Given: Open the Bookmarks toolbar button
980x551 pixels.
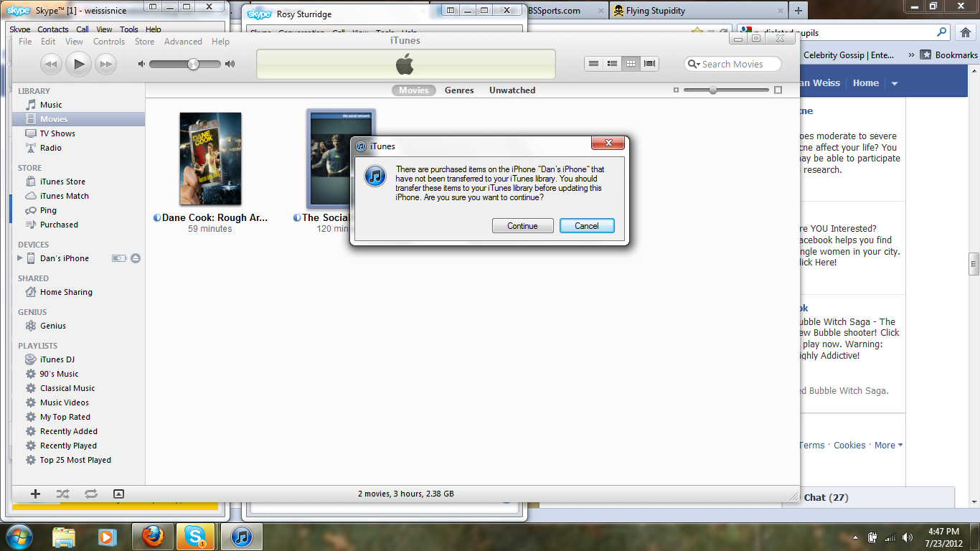Looking at the screenshot, I should 948,55.
